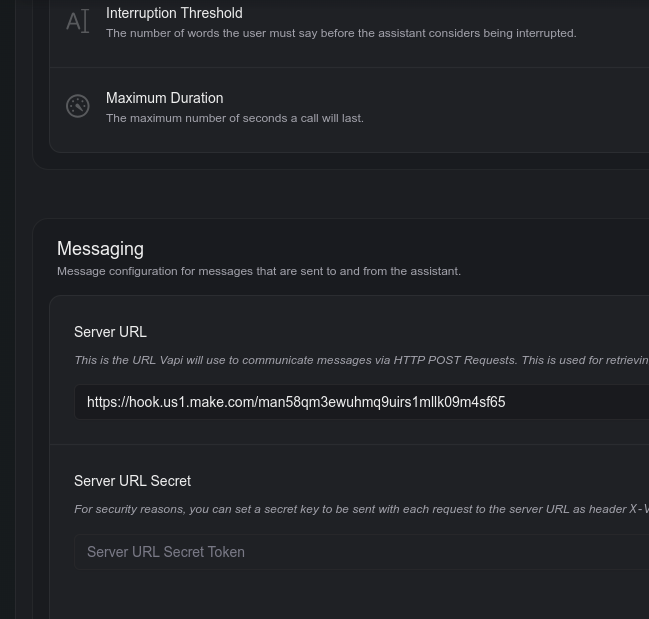Click the "Server URL Secret Token" placeholder text
649x619 pixels.
coord(166,552)
